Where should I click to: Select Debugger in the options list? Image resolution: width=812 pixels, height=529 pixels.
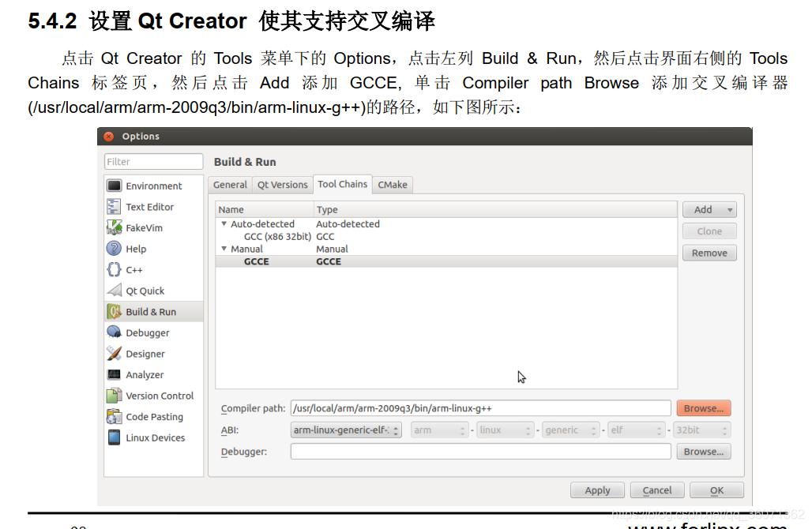pos(153,333)
